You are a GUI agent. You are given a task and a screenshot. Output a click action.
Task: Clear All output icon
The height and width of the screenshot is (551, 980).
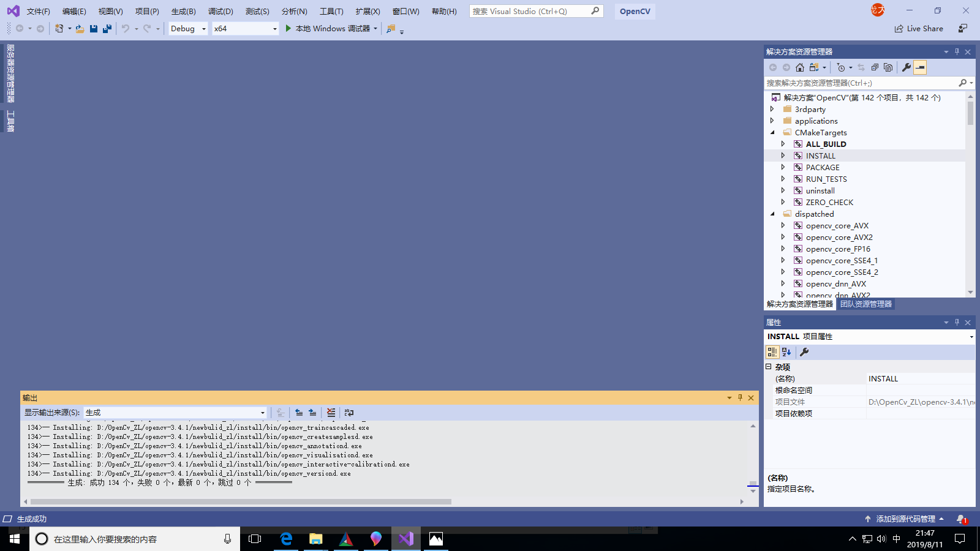click(331, 413)
